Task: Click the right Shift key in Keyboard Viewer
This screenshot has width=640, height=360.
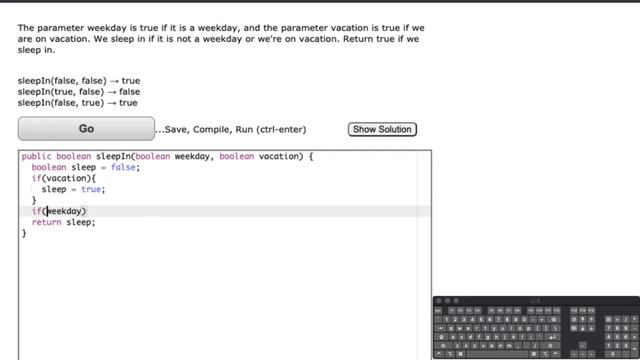Action: click(x=550, y=346)
